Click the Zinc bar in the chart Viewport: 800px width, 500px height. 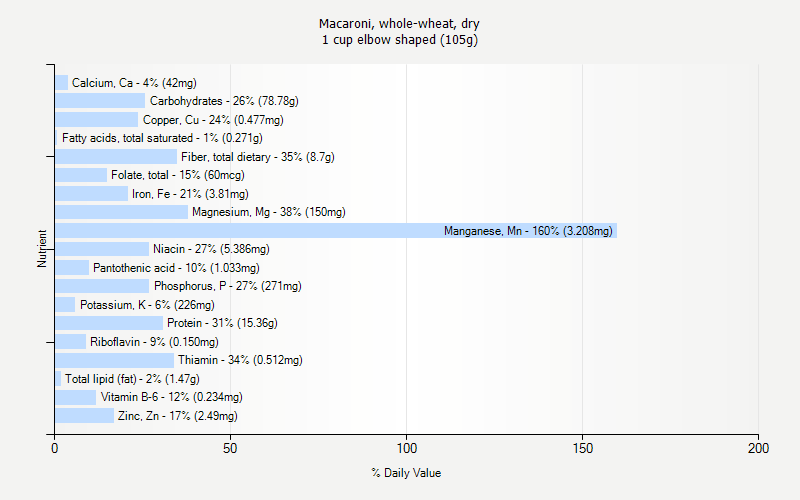coord(85,416)
